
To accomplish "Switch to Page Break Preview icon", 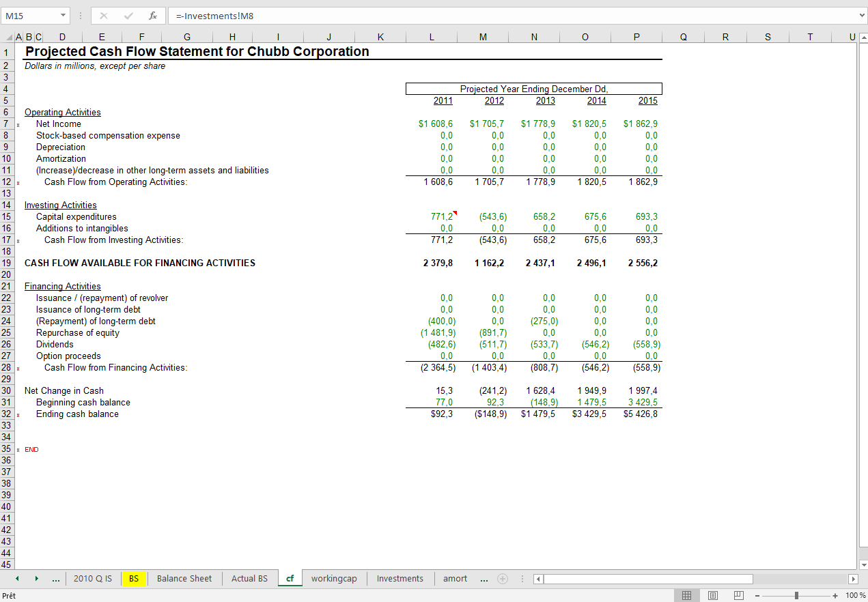I will pos(738,595).
